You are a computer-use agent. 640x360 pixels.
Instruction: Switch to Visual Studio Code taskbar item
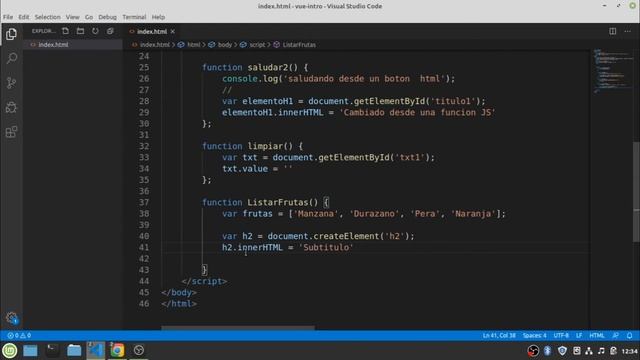coord(96,351)
